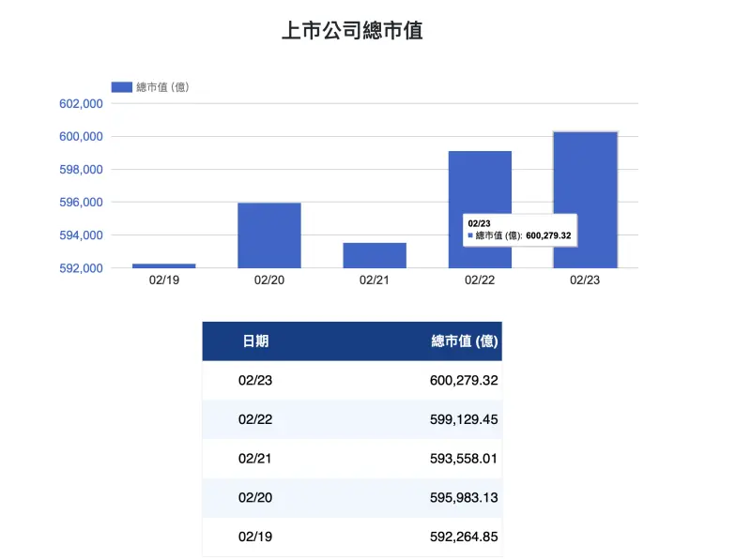Screen dimensions: 751x560
Task: Click the 02/20 date table cell
Action: 255,498
